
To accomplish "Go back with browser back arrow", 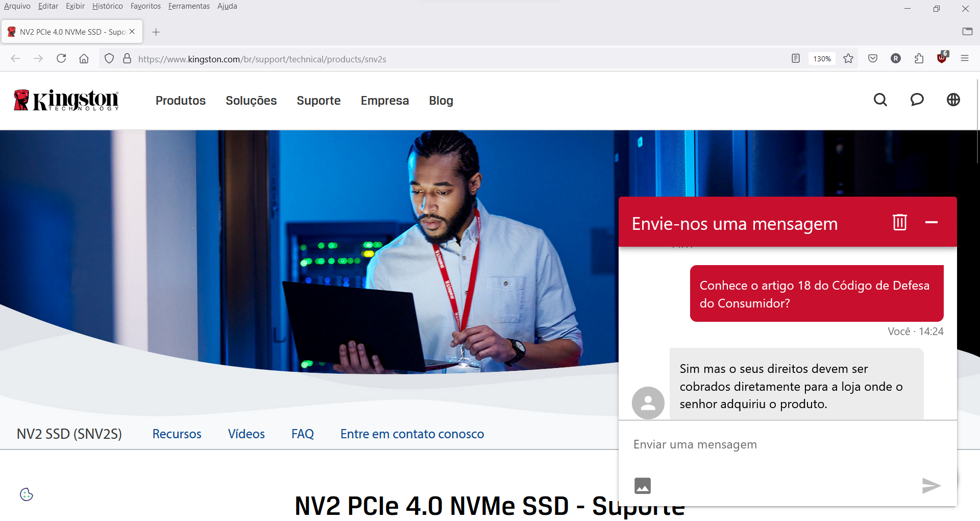I will pyautogui.click(x=15, y=59).
